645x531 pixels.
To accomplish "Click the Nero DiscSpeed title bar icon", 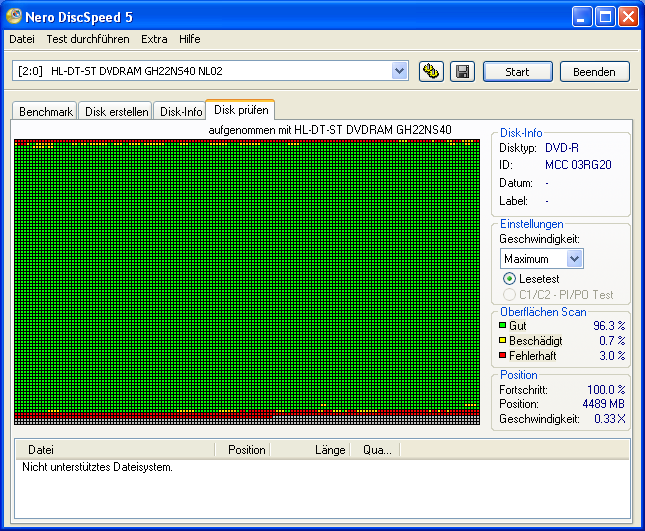I will point(14,16).
